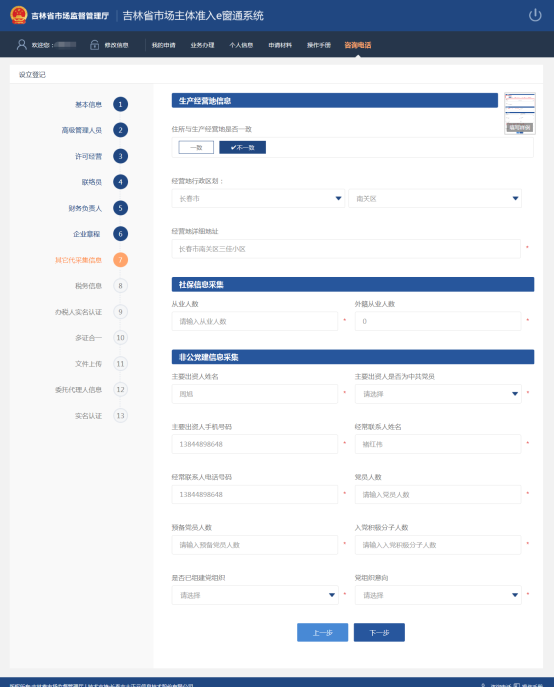The image size is (554, 688).
Task: Click the 下一步 button
Action: coord(379,633)
